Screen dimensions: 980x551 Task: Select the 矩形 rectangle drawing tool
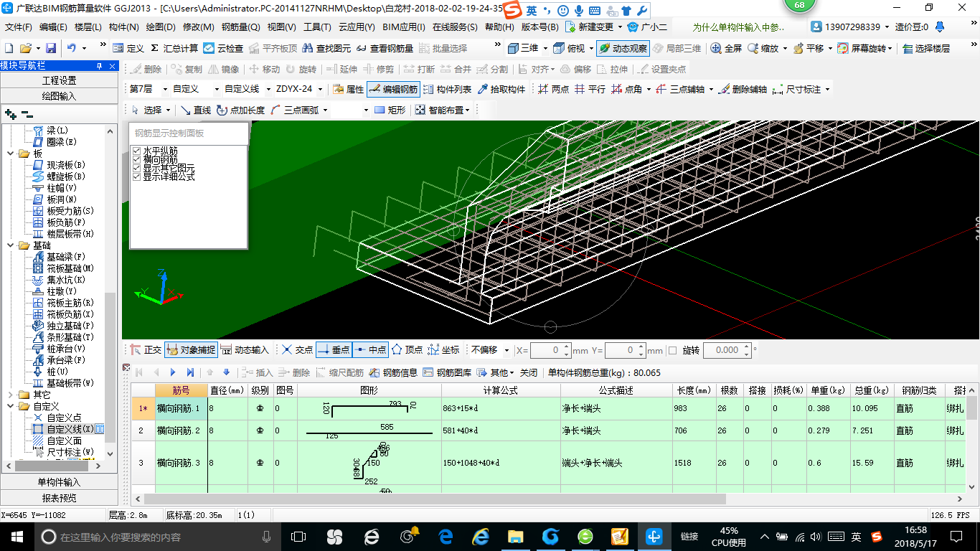pyautogui.click(x=390, y=110)
